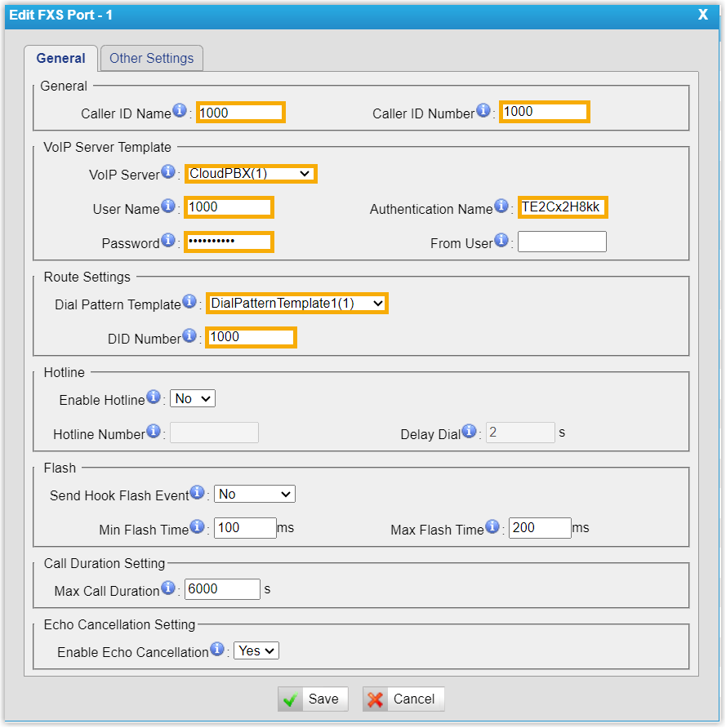Click the From User input field
The image size is (726, 728).
562,242
